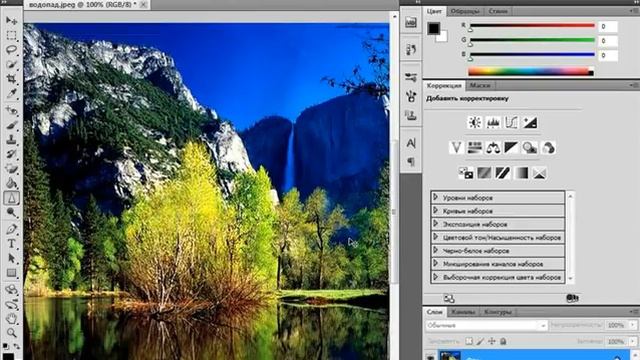640x360 pixels.
Task: Select the Pen tool
Action: pos(11,229)
